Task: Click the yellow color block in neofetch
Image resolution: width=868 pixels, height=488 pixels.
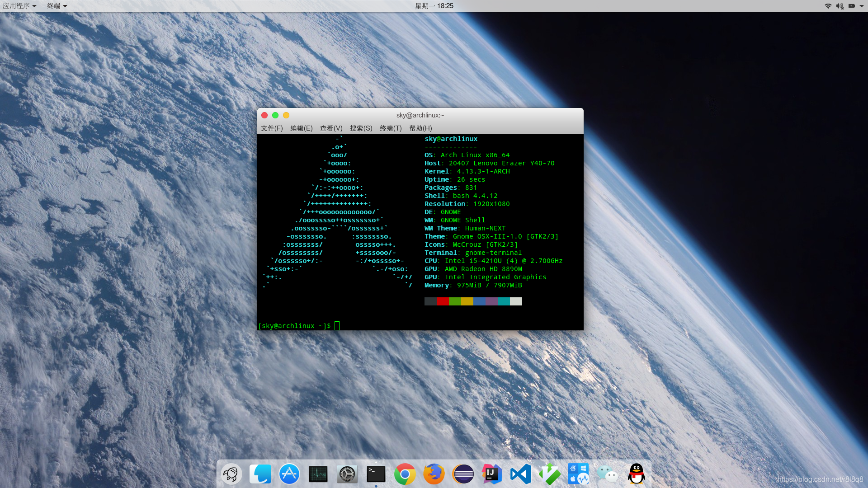Action: click(x=467, y=301)
